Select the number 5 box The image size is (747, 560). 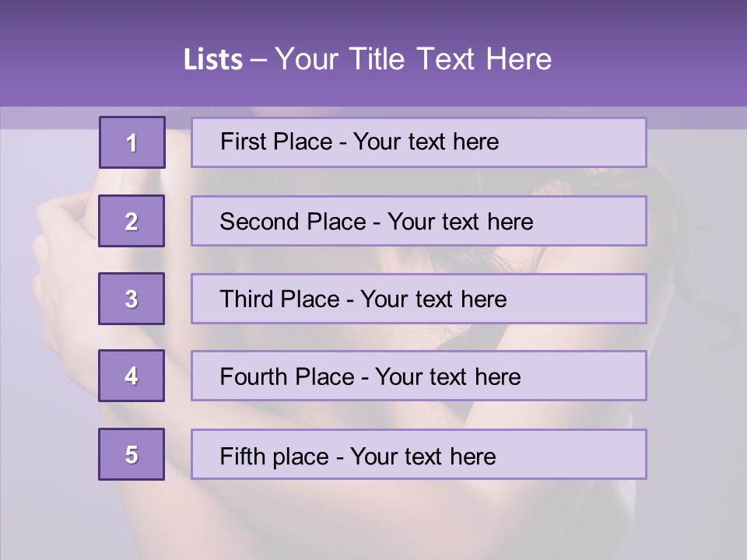(x=132, y=454)
